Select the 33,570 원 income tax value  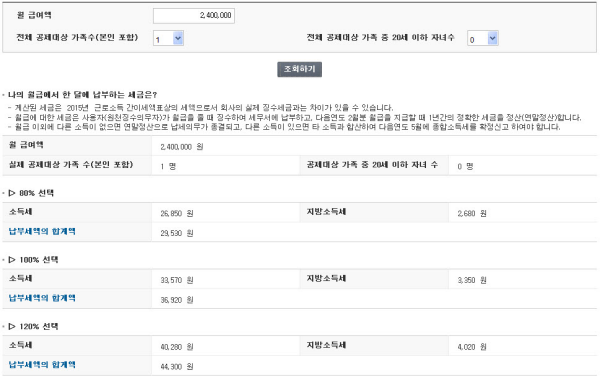pos(177,280)
